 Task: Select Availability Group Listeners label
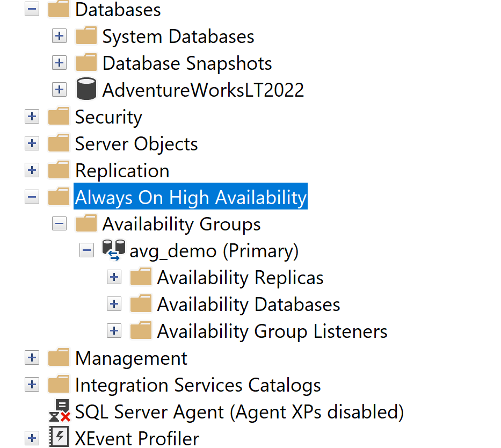click(272, 331)
